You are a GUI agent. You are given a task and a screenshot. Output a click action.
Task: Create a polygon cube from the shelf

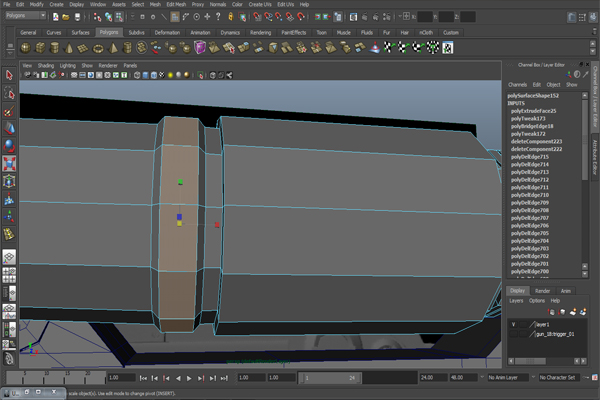pyautogui.click(x=40, y=48)
